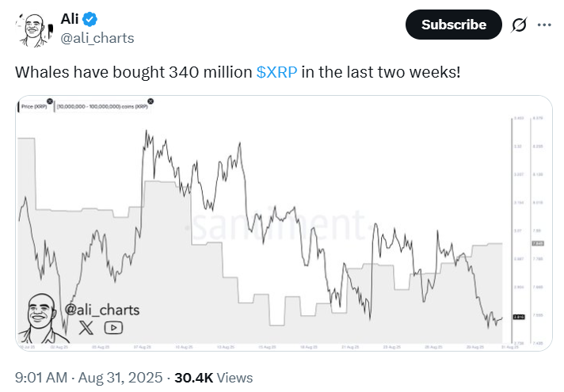The image size is (564, 392).
Task: Click the @ali_charts watermark text on chart
Action: 102,310
